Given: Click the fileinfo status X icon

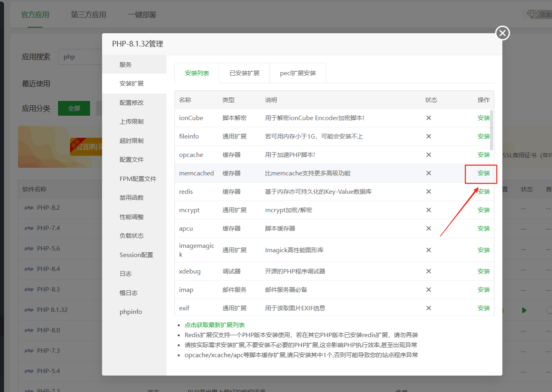Looking at the screenshot, I should click(429, 136).
